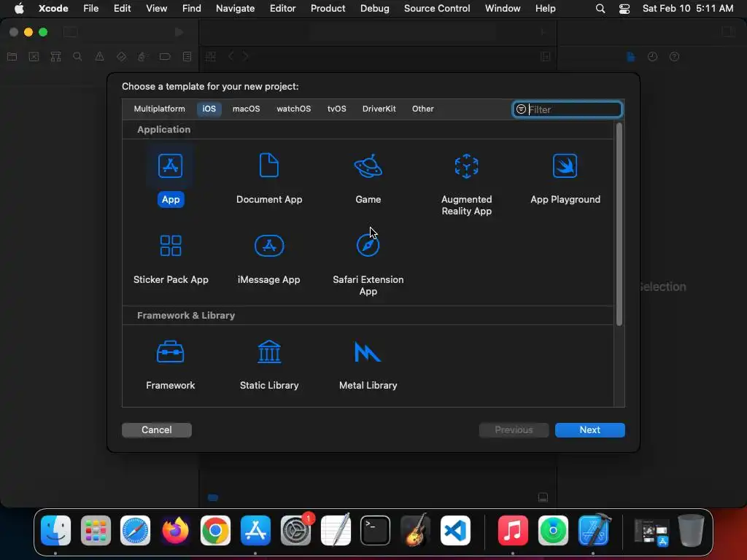The height and width of the screenshot is (560, 747).
Task: Choose the Game template
Action: [x=368, y=178]
